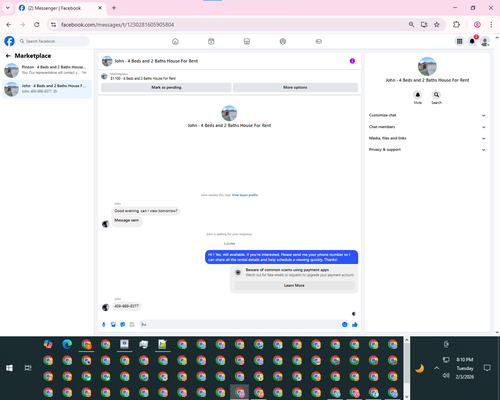Record a voice clip with the microphone icon
The image size is (500, 400).
pyautogui.click(x=104, y=324)
